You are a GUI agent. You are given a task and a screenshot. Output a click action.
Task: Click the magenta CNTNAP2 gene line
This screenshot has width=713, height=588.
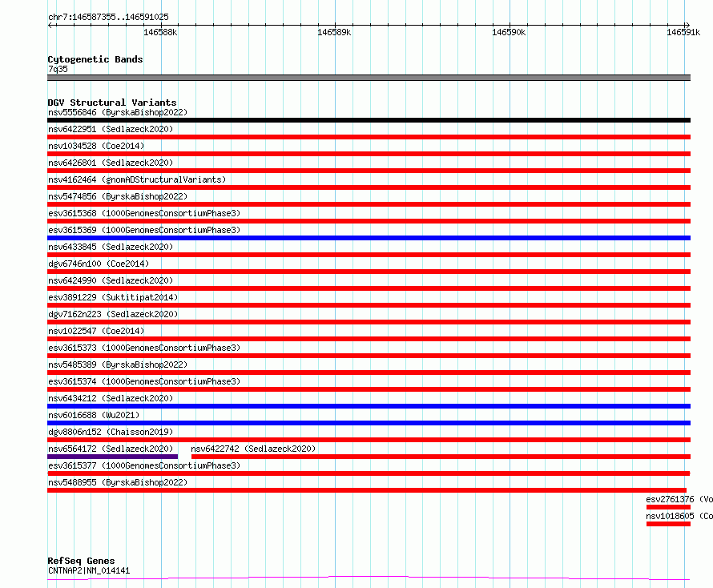tap(369, 578)
